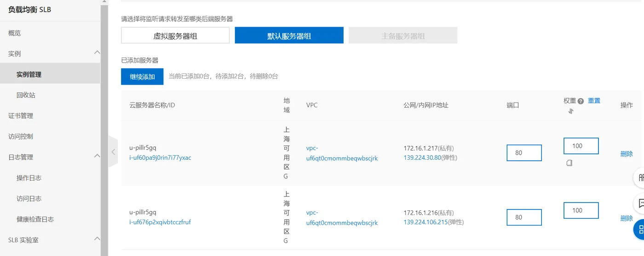The height and width of the screenshot is (256, 644).
Task: Focus the port field for server 172.16.1.216
Action: 524,217
